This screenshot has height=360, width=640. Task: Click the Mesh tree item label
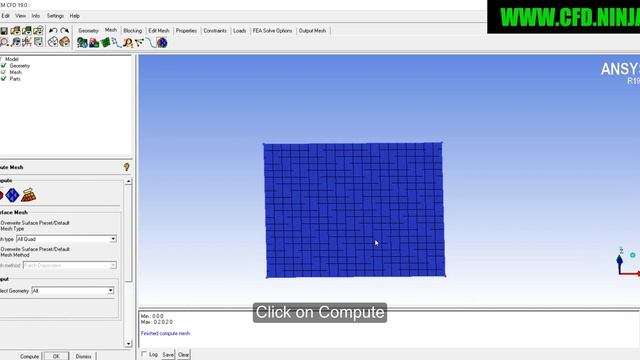(x=16, y=72)
